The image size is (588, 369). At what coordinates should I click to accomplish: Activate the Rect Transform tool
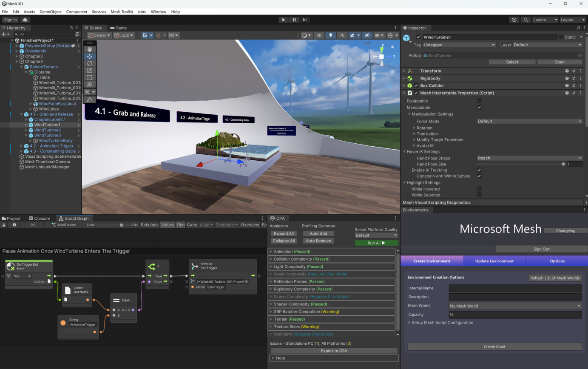90,77
